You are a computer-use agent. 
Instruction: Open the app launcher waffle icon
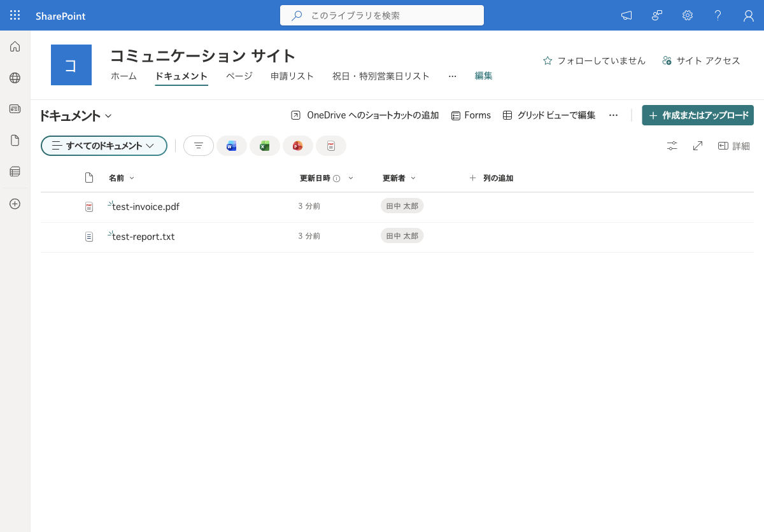pyautogui.click(x=15, y=15)
